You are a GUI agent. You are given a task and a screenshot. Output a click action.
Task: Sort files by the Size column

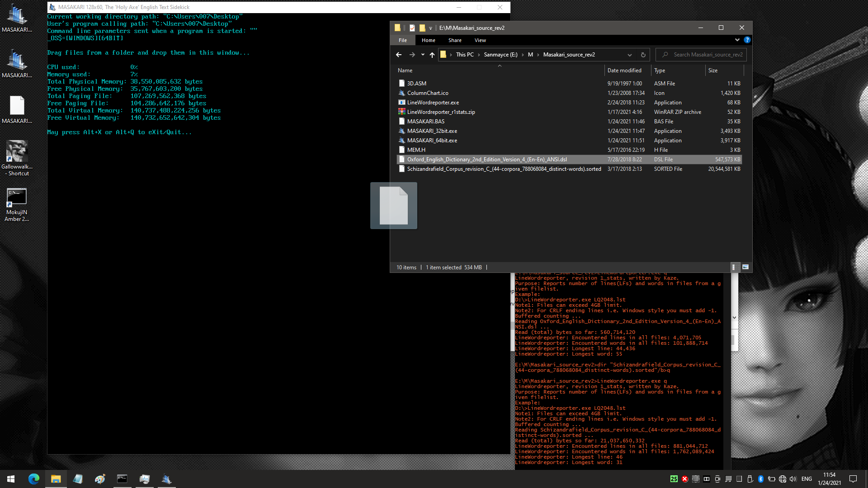pyautogui.click(x=724, y=70)
